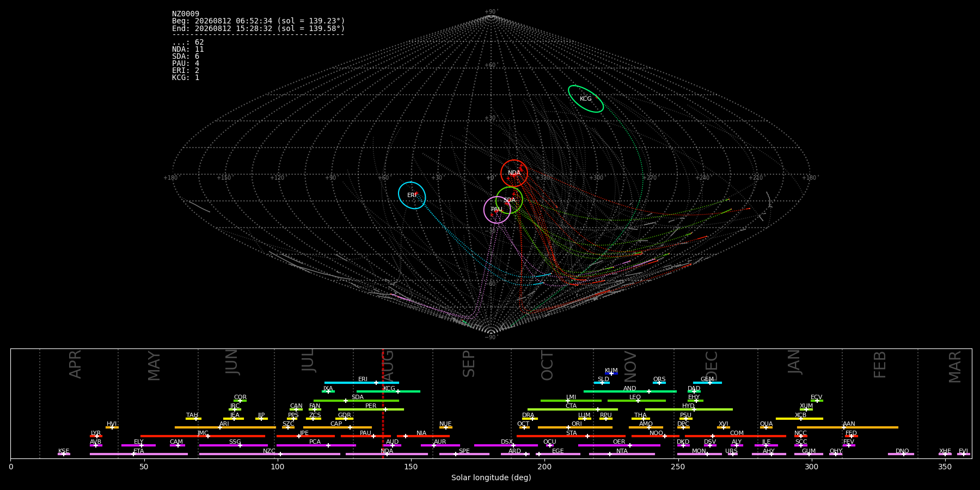Click the green KCG radiant ellipse
Viewport: 980px width, 490px height.
(586, 99)
